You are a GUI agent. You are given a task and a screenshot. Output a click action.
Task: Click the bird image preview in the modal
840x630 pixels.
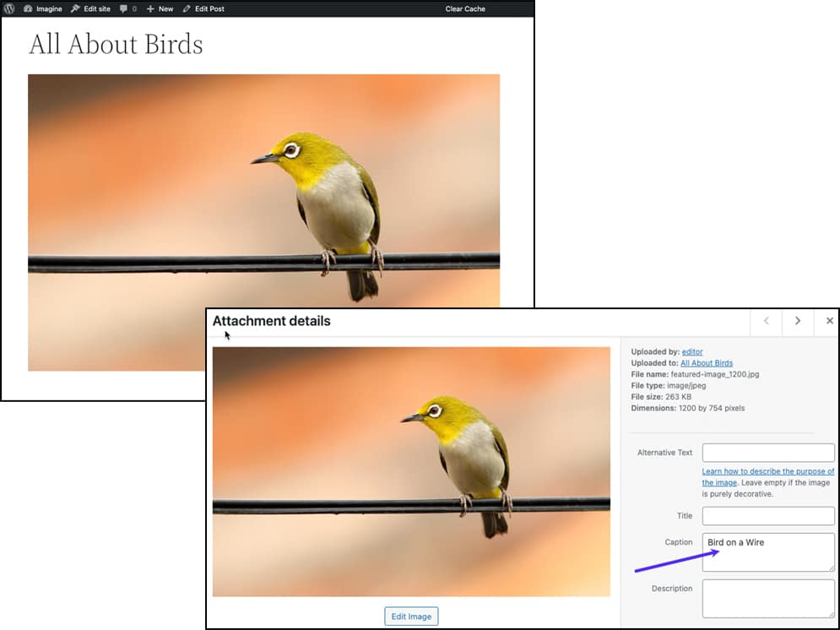(x=411, y=469)
